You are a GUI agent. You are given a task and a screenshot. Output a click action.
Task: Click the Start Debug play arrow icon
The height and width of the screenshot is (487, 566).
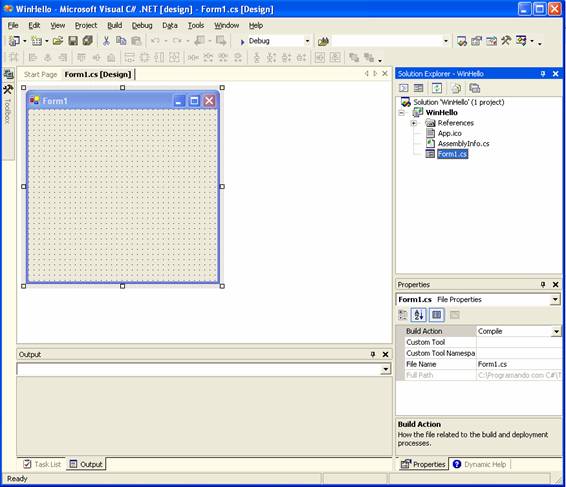(242, 42)
